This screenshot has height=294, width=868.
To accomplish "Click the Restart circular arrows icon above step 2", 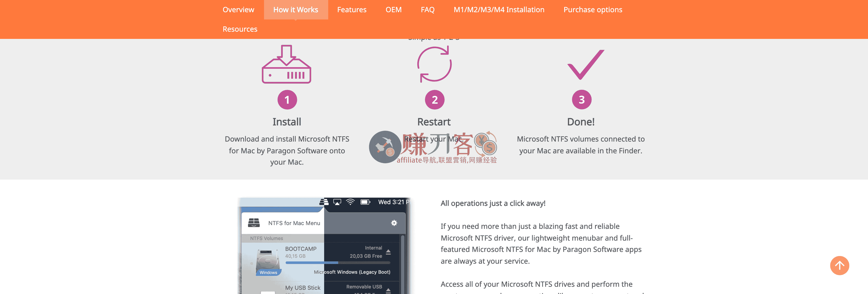I will click(x=434, y=64).
